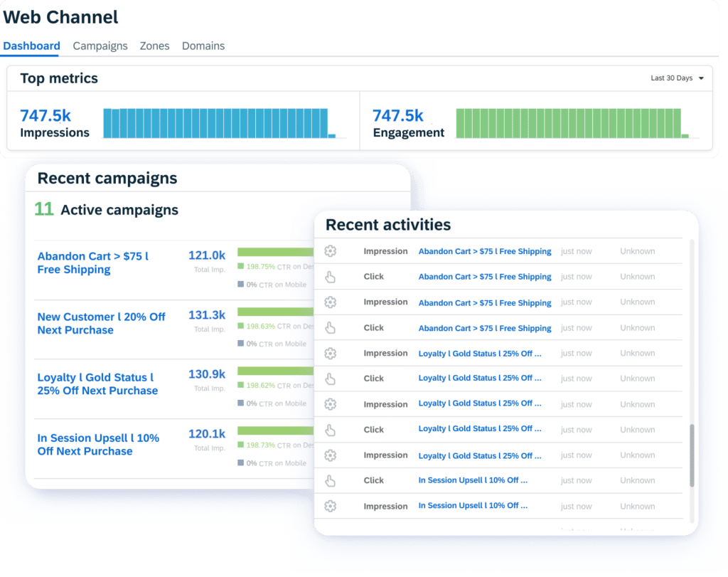Switch to the Campaigns tab

click(100, 46)
